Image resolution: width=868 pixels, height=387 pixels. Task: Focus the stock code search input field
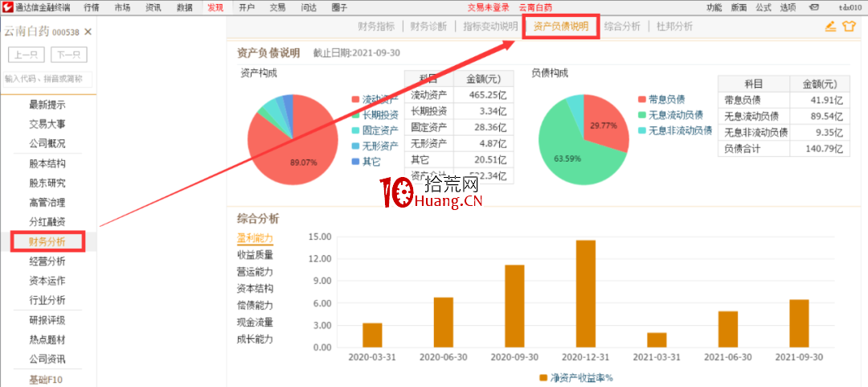click(47, 79)
